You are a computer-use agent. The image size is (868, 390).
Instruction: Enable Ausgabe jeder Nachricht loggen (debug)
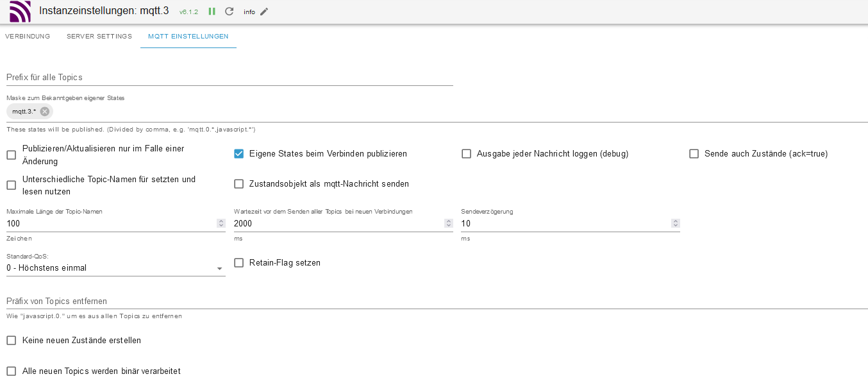(467, 154)
